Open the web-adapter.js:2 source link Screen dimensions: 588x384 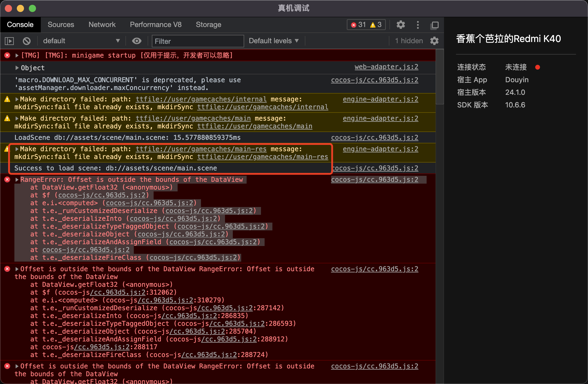pyautogui.click(x=386, y=67)
